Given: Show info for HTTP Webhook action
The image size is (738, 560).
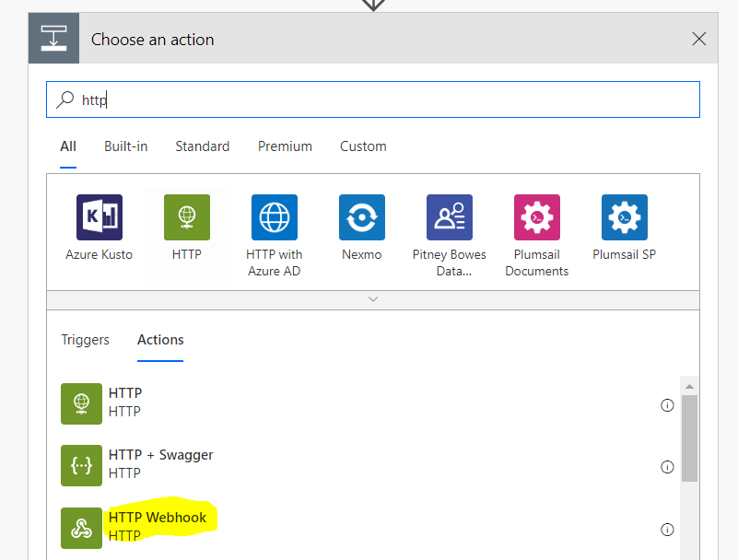Looking at the screenshot, I should coord(667,530).
